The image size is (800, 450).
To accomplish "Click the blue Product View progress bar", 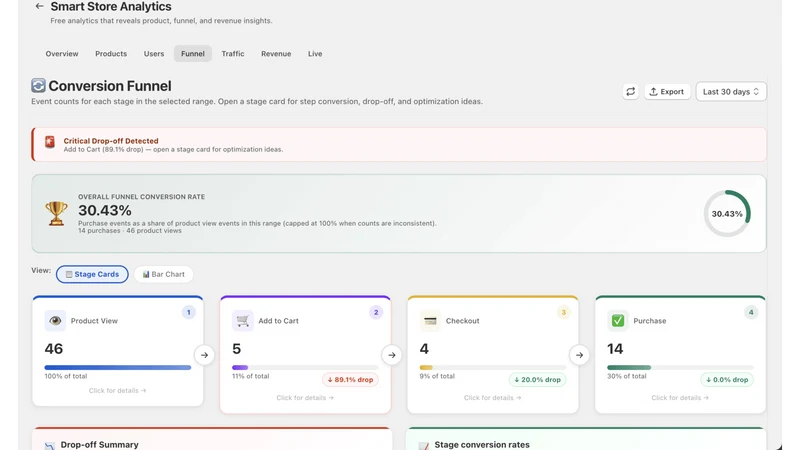I will pyautogui.click(x=118, y=367).
